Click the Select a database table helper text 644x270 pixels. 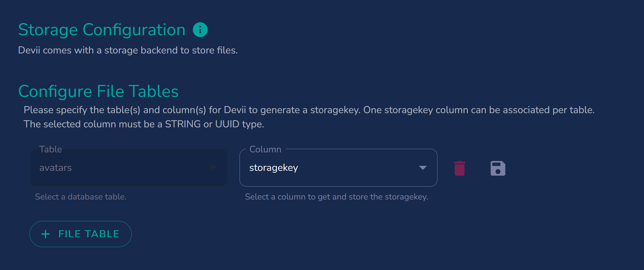click(80, 196)
